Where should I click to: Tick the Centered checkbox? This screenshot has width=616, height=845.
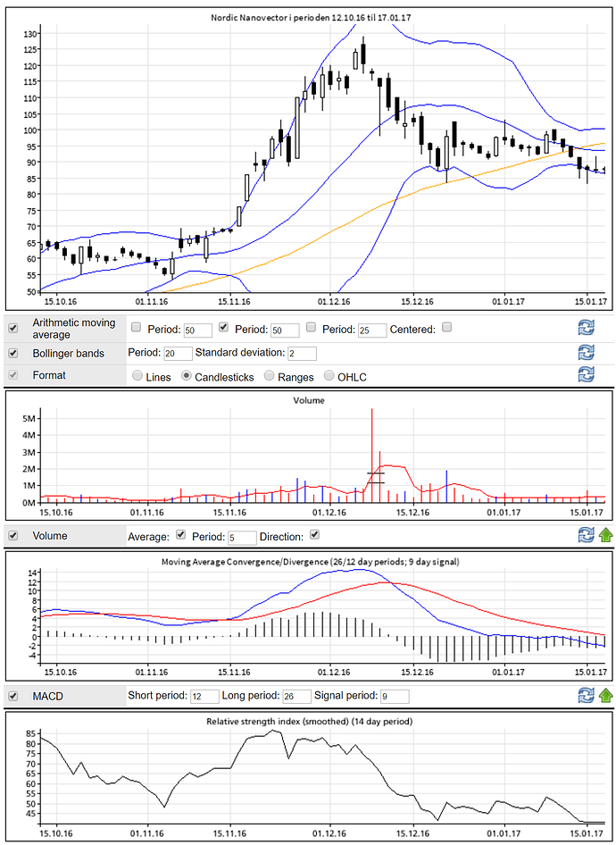coord(447,327)
